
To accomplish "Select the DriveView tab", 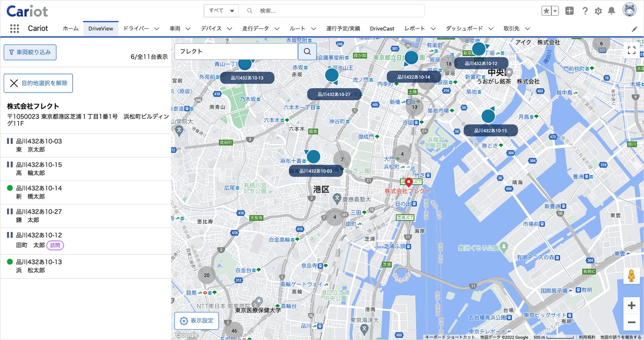I will tap(101, 29).
